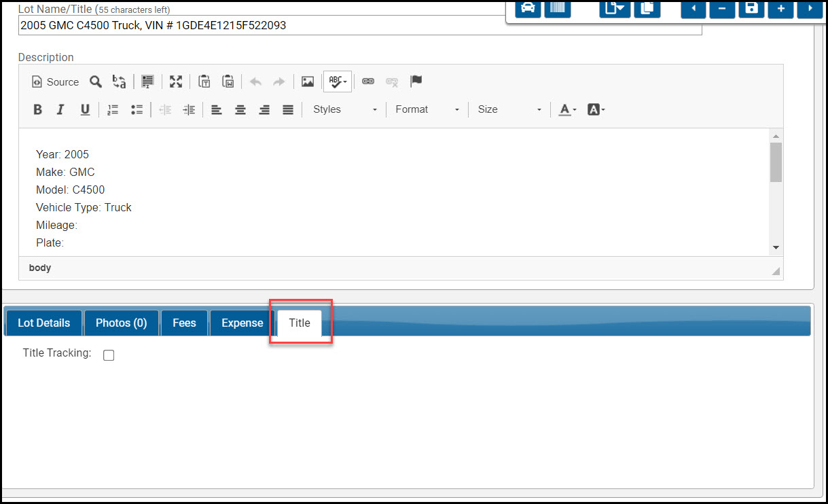Click the Lot Name/Title input field
This screenshot has height=504, width=828.
point(360,26)
